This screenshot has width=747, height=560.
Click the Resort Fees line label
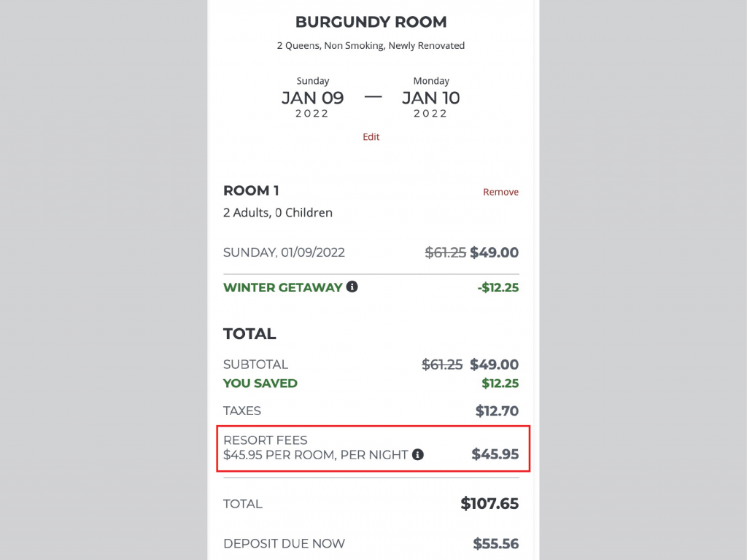[266, 440]
